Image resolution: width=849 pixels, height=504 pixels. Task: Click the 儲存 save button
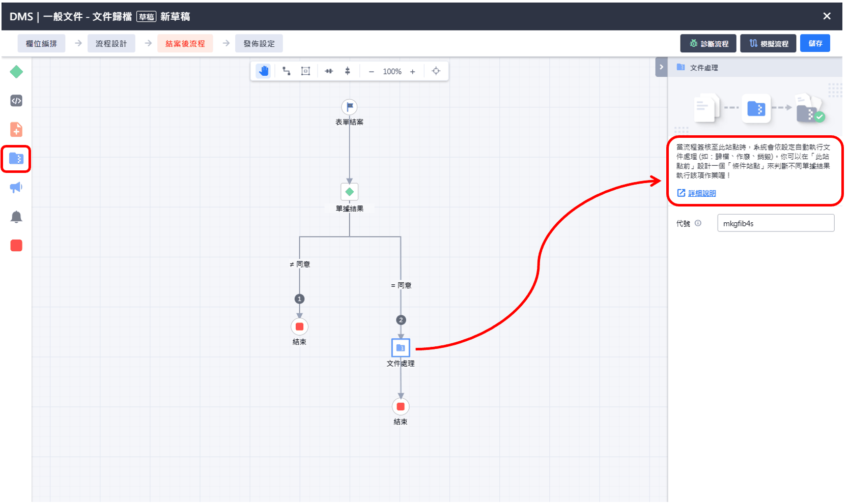click(x=815, y=44)
